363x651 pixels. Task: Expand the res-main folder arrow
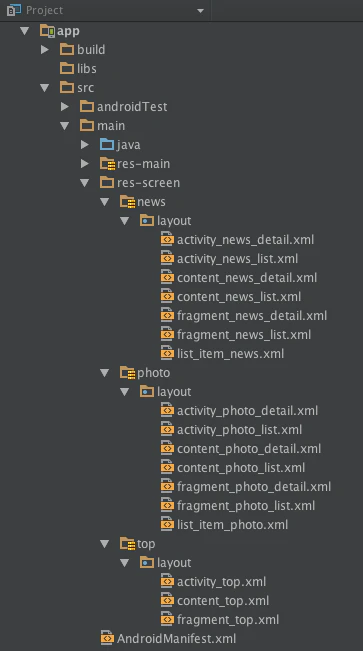tap(84, 164)
